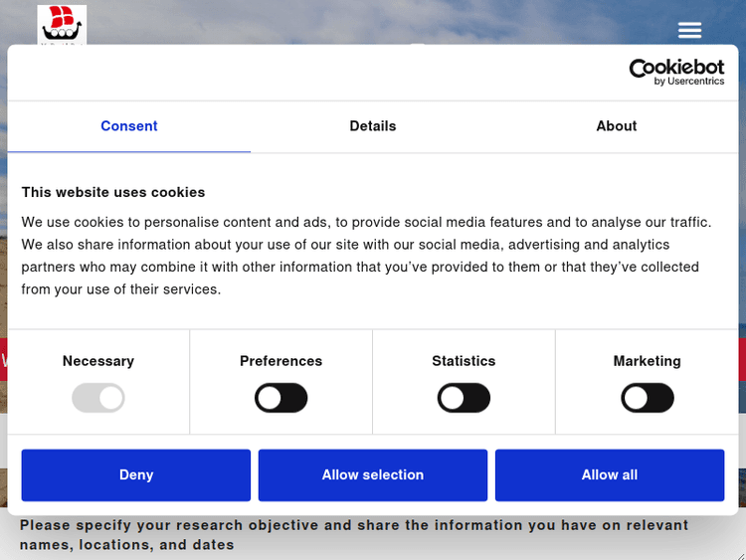The width and height of the screenshot is (746, 560).
Task: Turn on the Statistics cookies toggle
Action: pyautogui.click(x=464, y=399)
